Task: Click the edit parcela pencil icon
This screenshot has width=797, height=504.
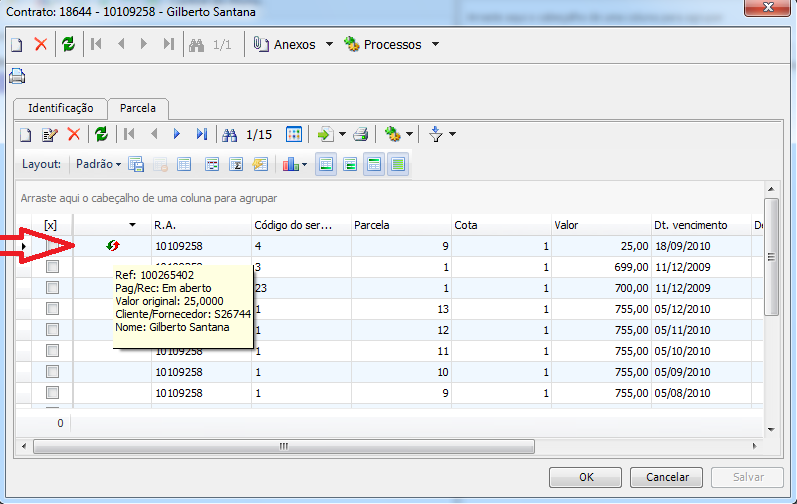Action: (50, 135)
